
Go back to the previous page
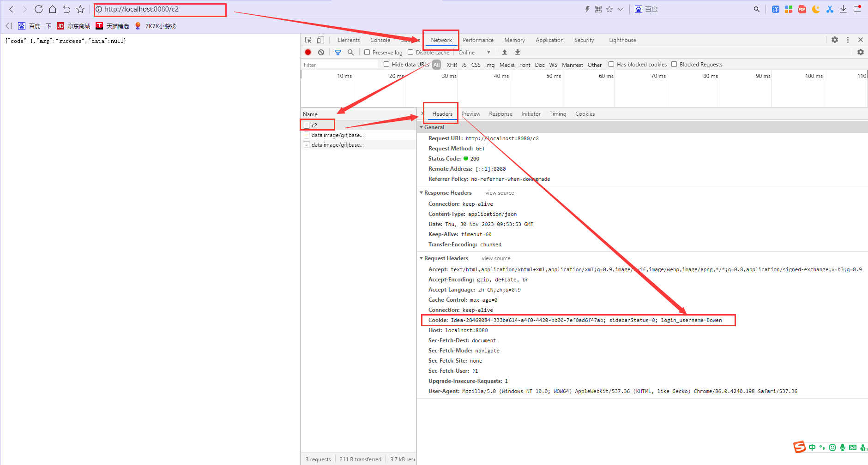pyautogui.click(x=12, y=9)
